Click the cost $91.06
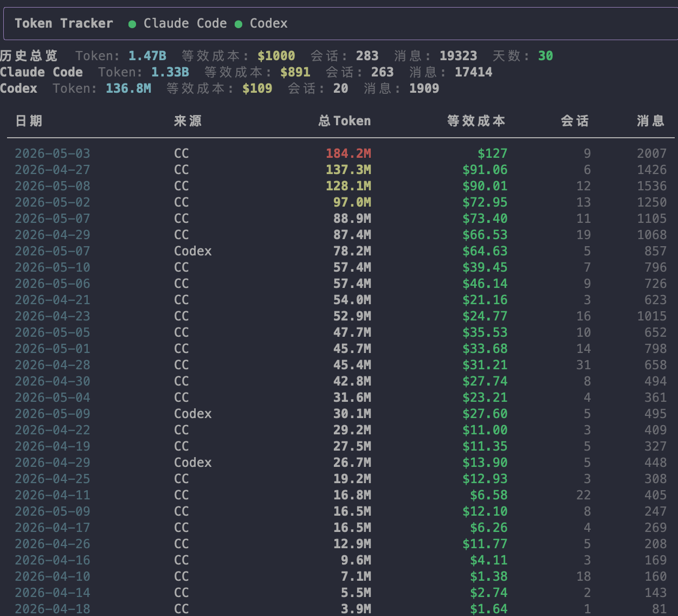 pyautogui.click(x=485, y=170)
